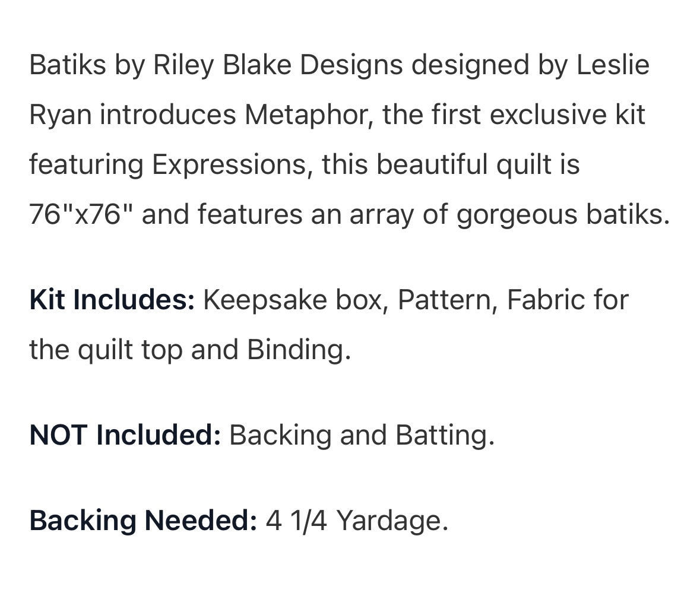Click the text "Backing and Batting."
This screenshot has height=612, width=700.
[362, 435]
